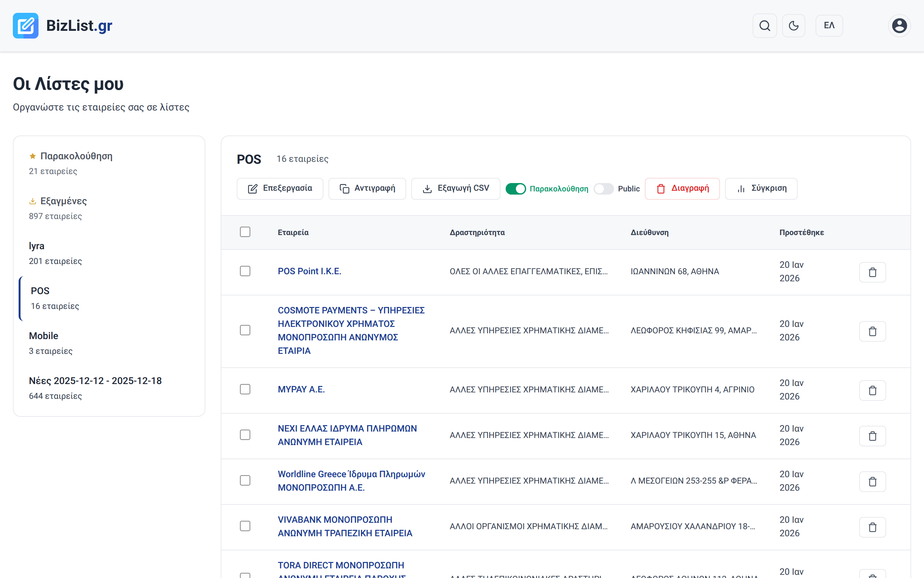This screenshot has height=578, width=924.
Task: Click address ΧΑΡΙΛΑΟΥ ΤΡΙΚΟΥΠΗ 4, ΑΓΡΙΝΙΟ
Action: point(693,389)
